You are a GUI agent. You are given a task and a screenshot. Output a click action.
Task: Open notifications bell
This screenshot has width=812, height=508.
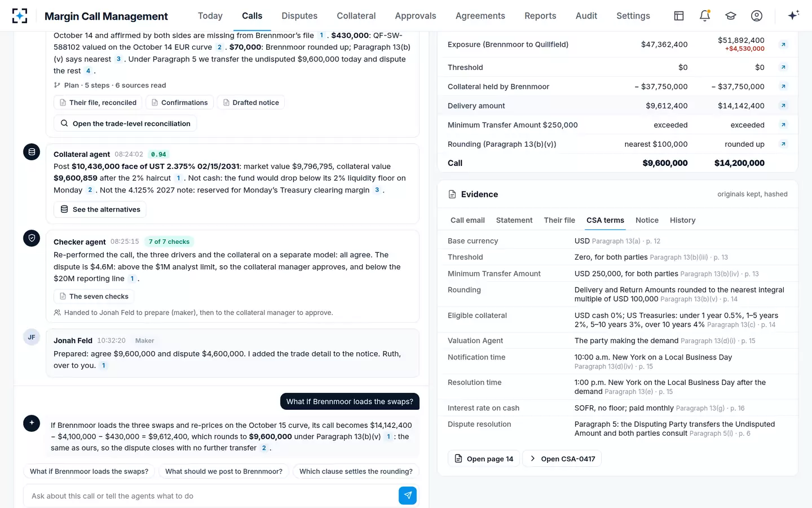coord(705,16)
